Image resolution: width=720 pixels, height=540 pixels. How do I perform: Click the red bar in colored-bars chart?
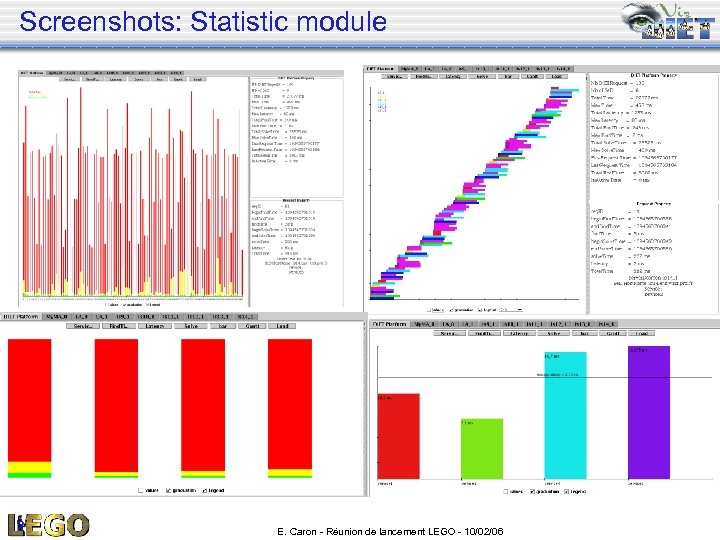click(x=399, y=436)
